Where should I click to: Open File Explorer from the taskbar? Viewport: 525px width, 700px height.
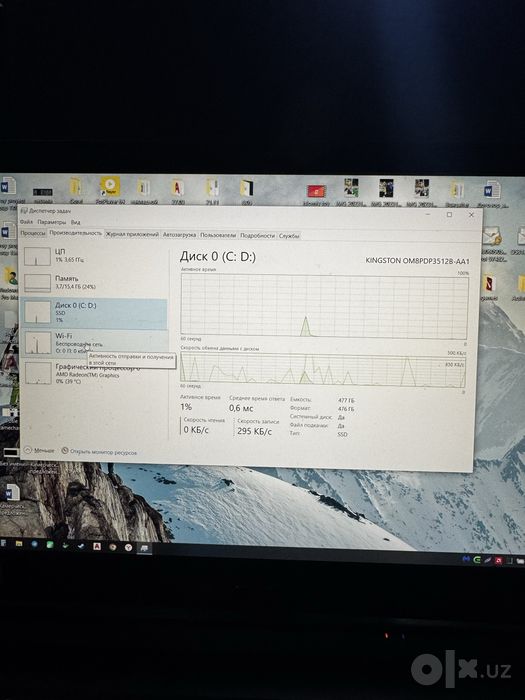point(19,543)
